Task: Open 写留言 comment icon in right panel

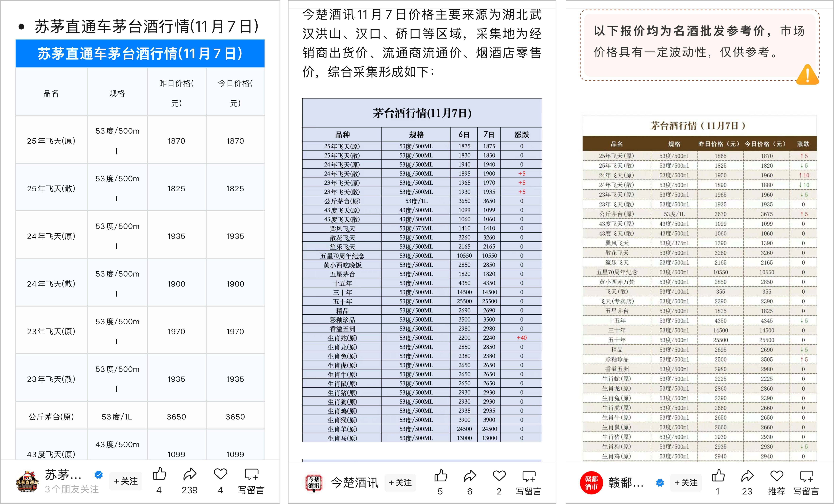Action: tap(806, 476)
